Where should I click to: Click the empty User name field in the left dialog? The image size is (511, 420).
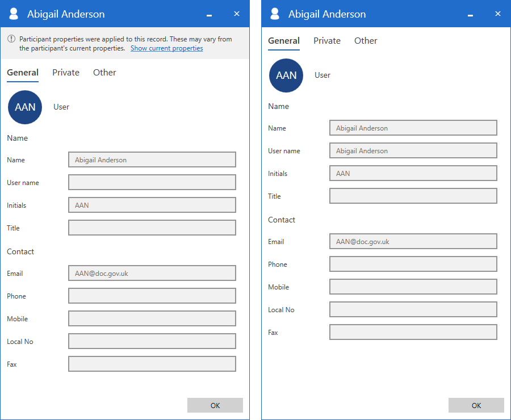152,182
